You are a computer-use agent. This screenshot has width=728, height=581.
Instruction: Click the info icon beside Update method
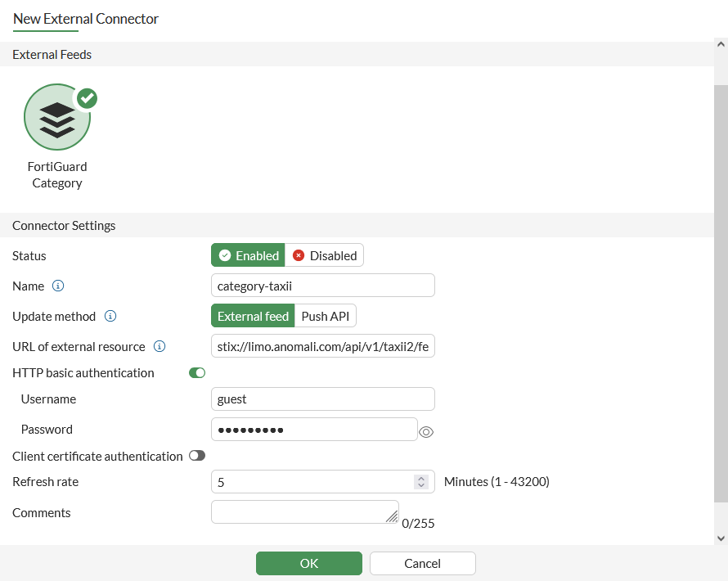pos(110,316)
